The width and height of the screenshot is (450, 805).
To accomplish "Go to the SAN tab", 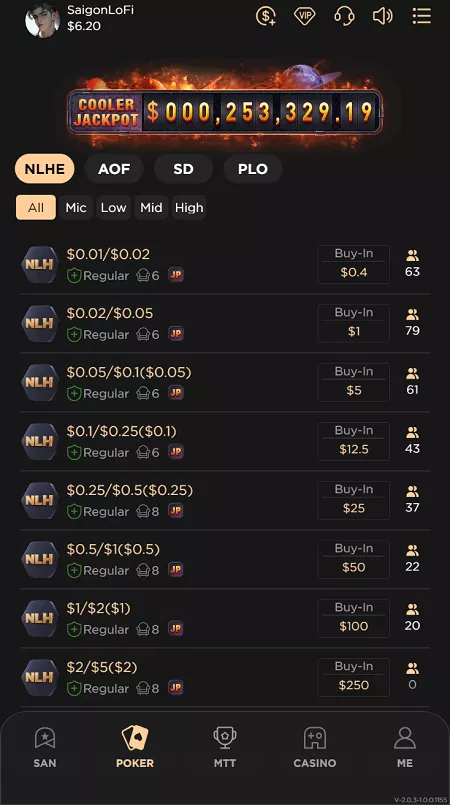I will click(x=45, y=748).
